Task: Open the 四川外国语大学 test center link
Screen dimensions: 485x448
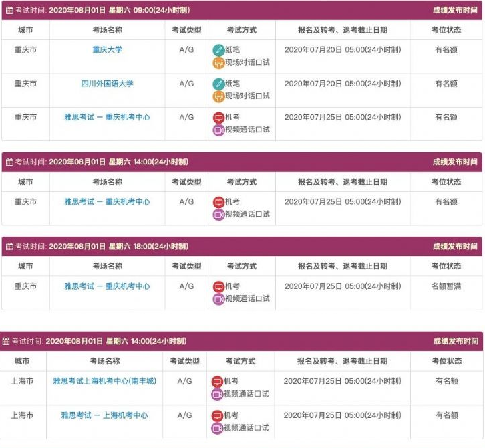Action: [107, 84]
